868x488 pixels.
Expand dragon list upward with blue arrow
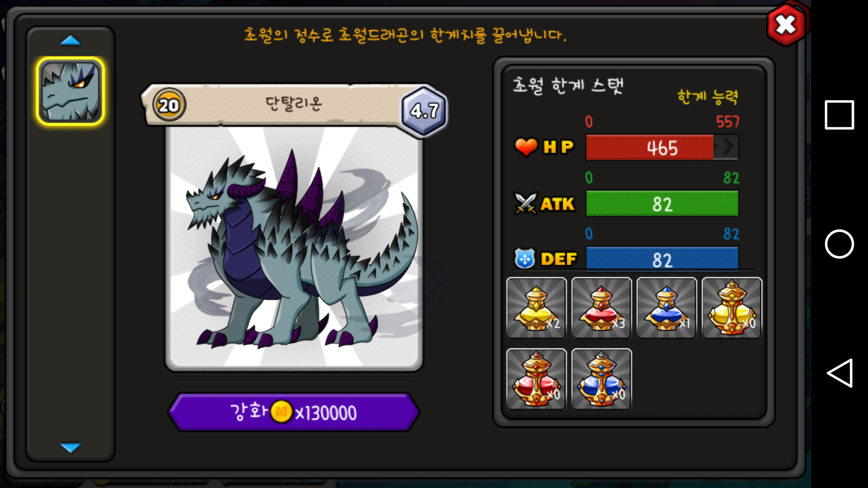tap(70, 40)
